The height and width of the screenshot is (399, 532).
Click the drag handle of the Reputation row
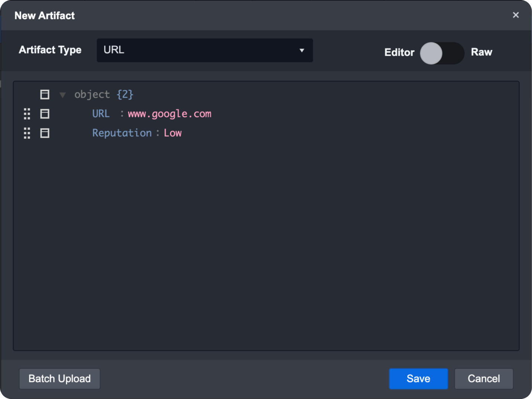27,133
